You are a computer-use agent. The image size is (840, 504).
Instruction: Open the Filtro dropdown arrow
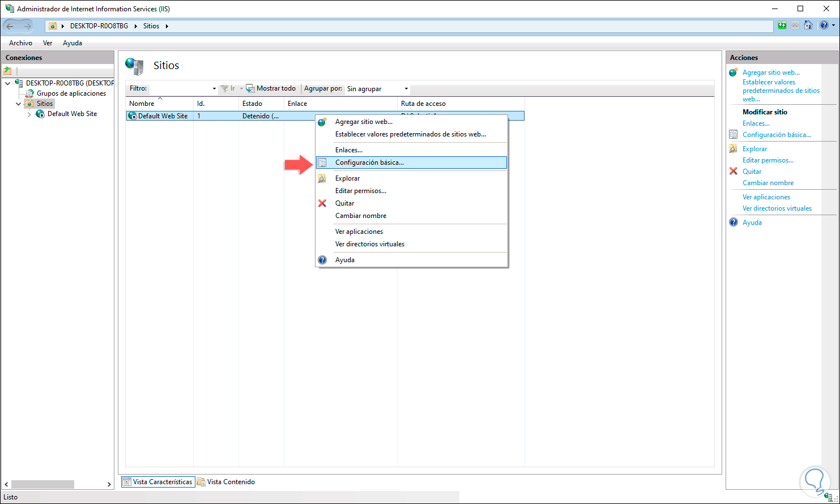(x=214, y=89)
